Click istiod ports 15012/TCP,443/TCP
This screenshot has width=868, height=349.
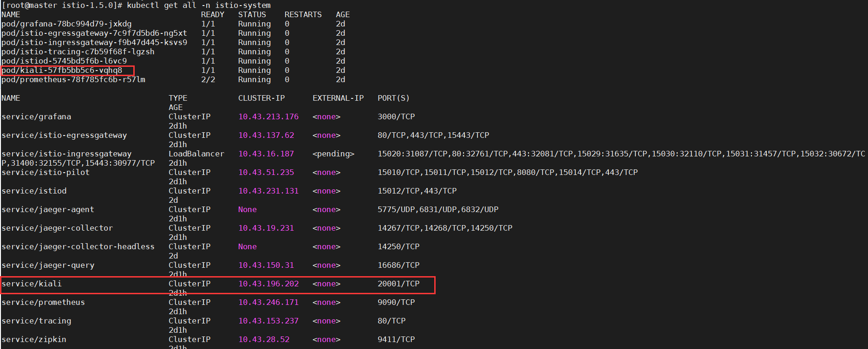click(x=417, y=191)
